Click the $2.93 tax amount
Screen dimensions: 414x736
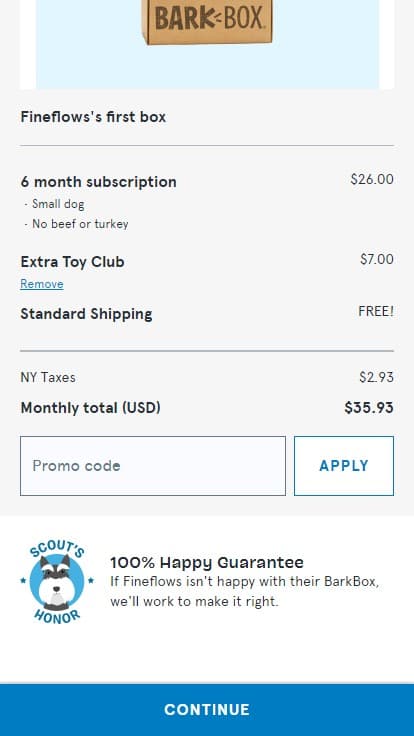376,377
